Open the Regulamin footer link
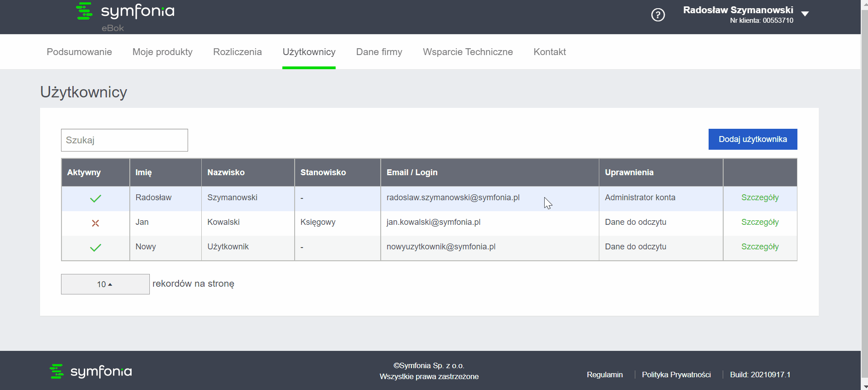Viewport: 868px width, 390px height. (604, 375)
